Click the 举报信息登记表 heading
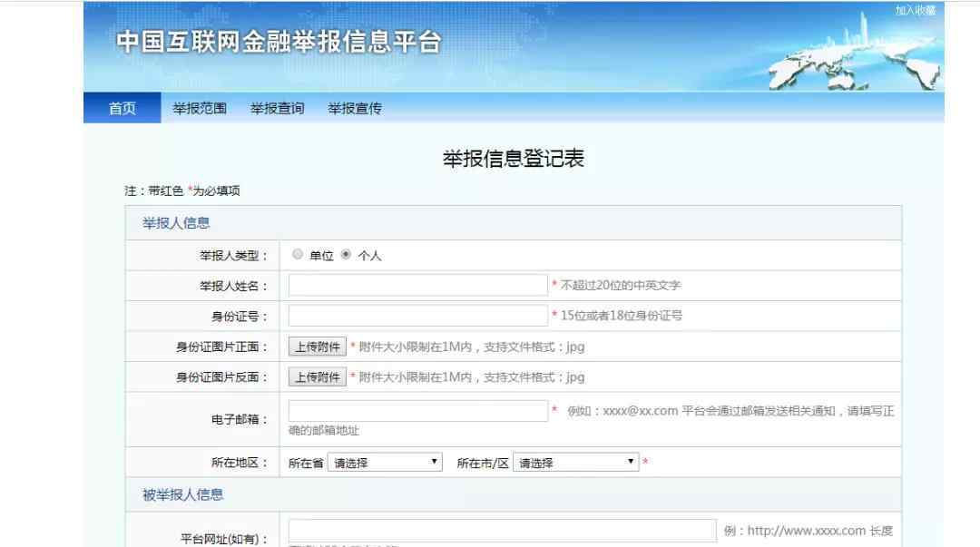 (513, 158)
